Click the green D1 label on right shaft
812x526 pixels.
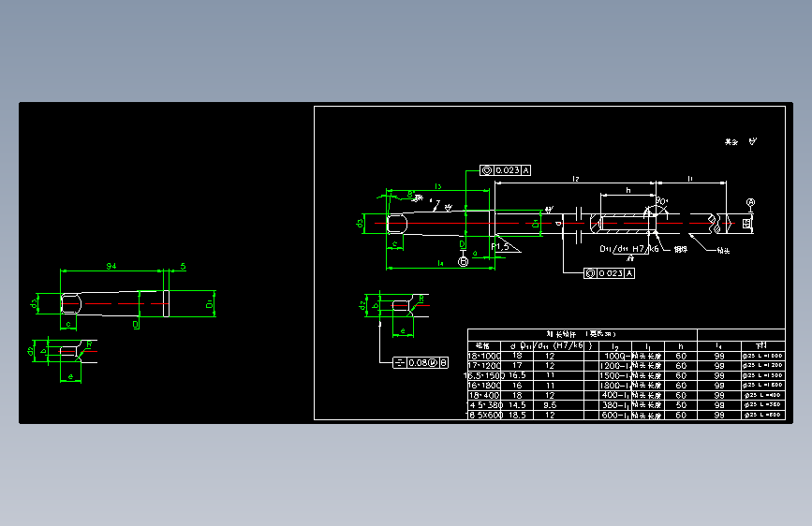point(536,224)
